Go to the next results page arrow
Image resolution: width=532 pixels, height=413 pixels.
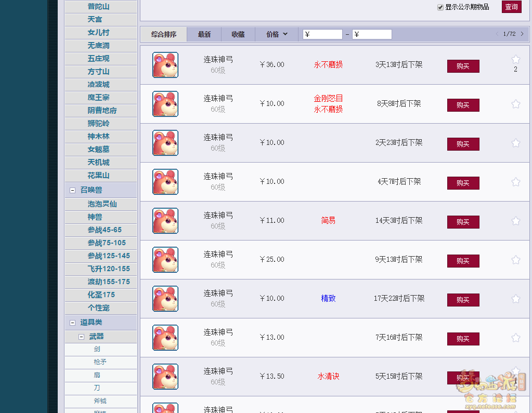click(x=522, y=34)
